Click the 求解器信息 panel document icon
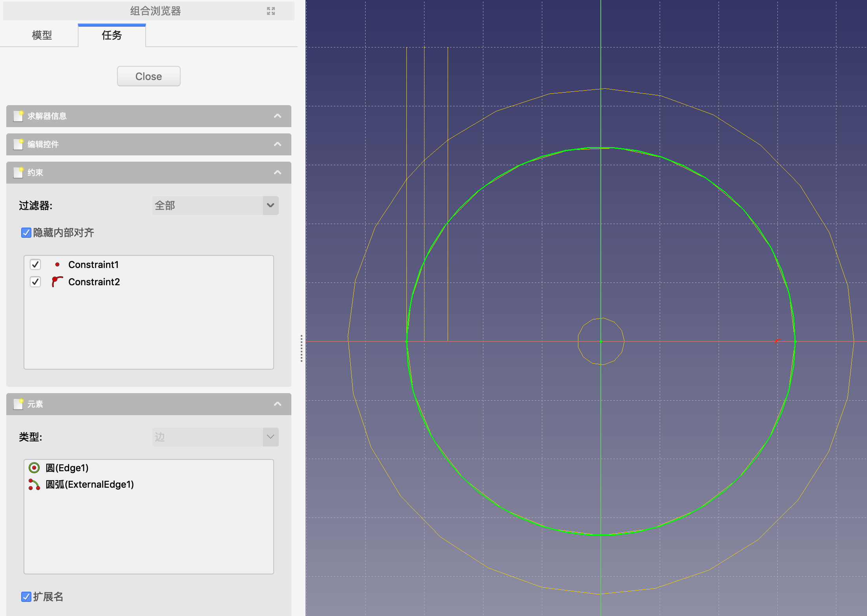This screenshot has height=616, width=867. coord(18,116)
